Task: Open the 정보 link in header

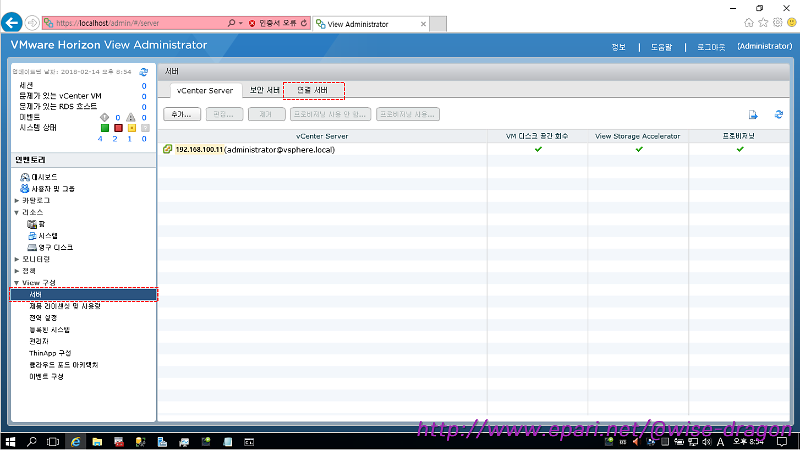Action: [x=618, y=47]
